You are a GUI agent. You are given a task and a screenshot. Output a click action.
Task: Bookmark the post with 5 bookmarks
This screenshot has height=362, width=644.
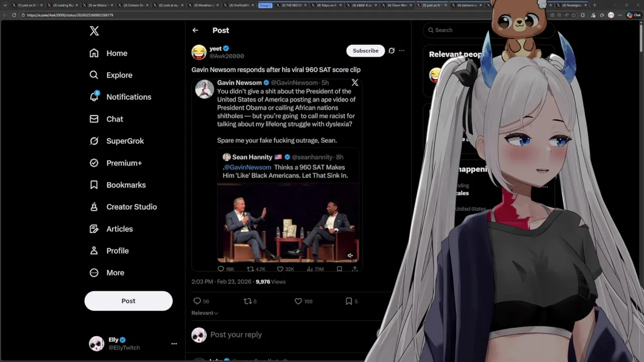[349, 301]
